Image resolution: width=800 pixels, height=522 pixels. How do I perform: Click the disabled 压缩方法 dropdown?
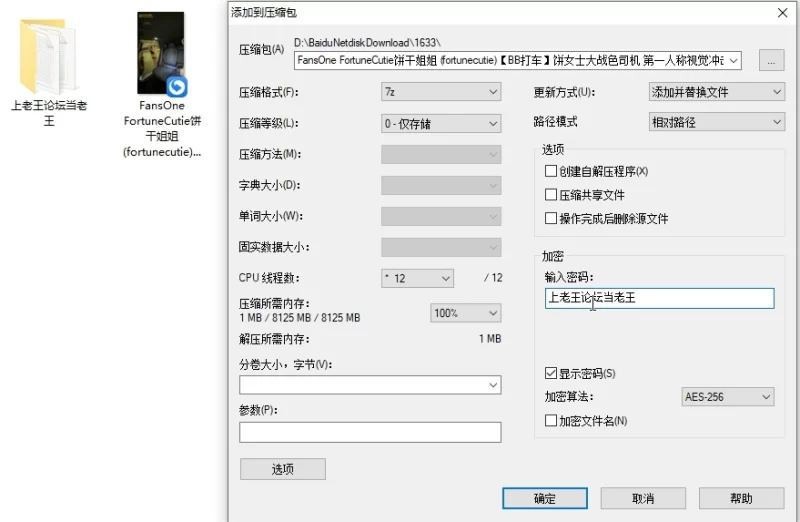tap(441, 155)
